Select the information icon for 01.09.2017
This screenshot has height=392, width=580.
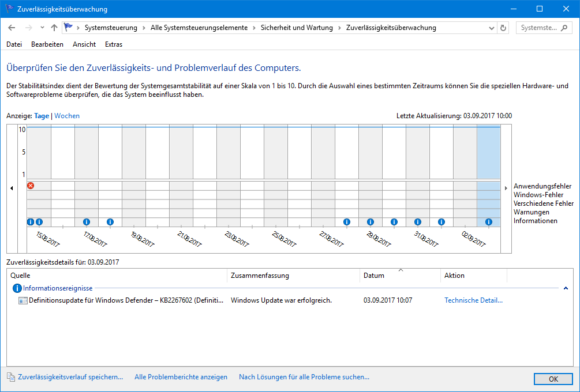tap(441, 222)
